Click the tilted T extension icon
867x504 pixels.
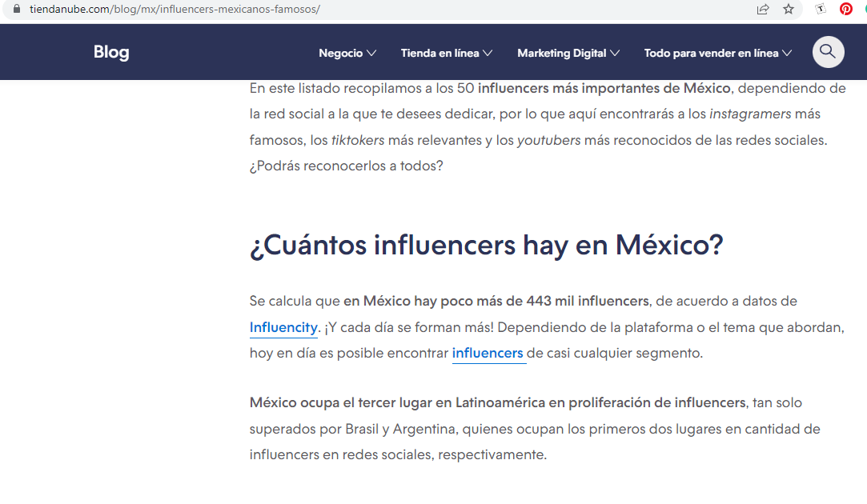point(821,10)
